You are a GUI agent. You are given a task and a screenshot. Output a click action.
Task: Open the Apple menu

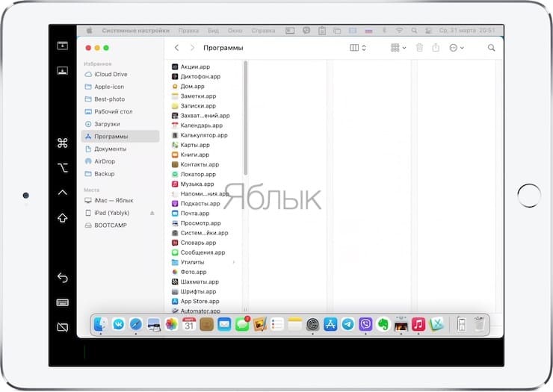coord(90,31)
